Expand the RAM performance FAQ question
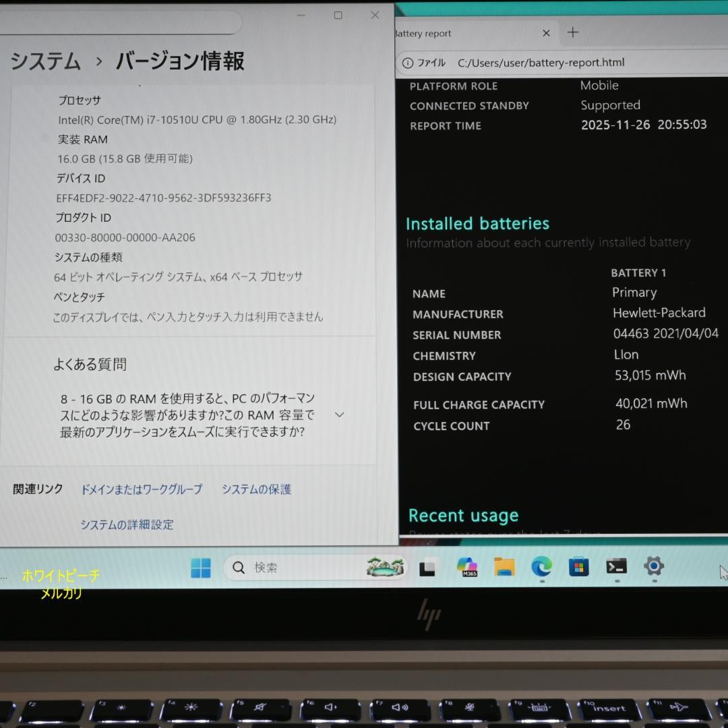The width and height of the screenshot is (728, 728). pyautogui.click(x=339, y=414)
